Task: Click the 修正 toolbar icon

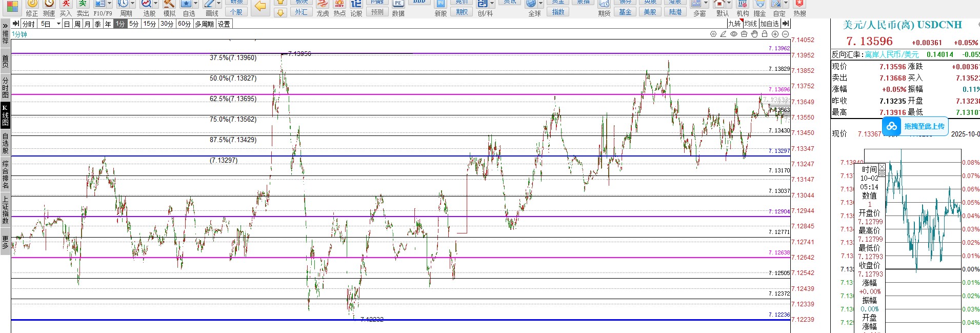Action: (32, 4)
